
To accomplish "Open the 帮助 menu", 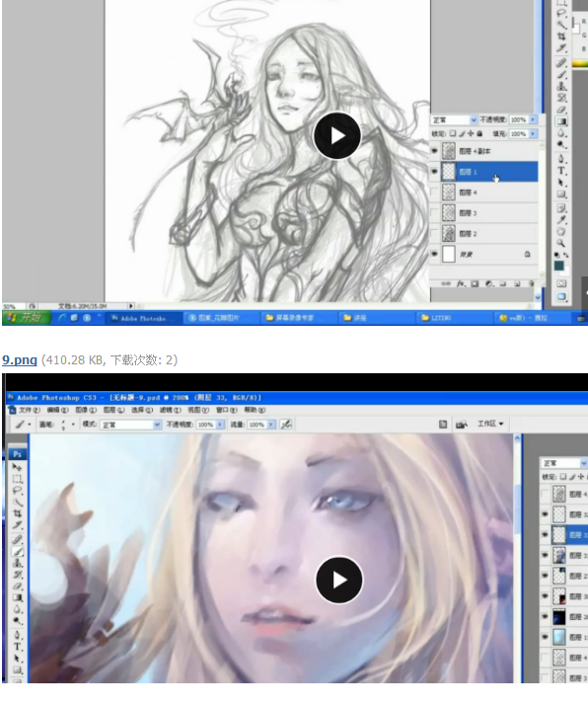I will [255, 410].
